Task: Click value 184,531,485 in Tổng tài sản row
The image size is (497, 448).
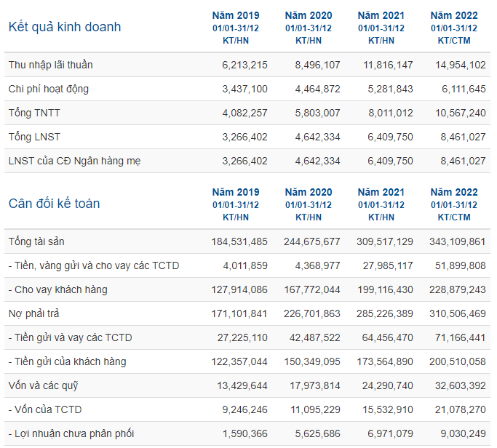Action: click(x=239, y=241)
